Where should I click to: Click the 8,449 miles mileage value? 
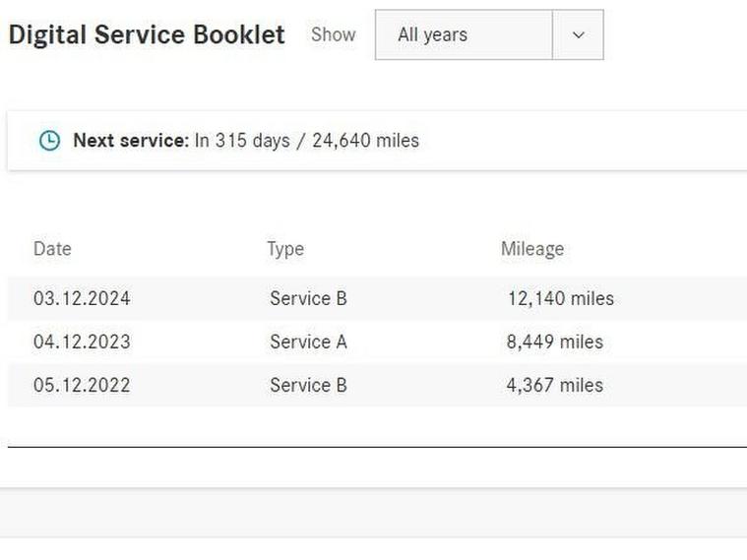point(555,342)
